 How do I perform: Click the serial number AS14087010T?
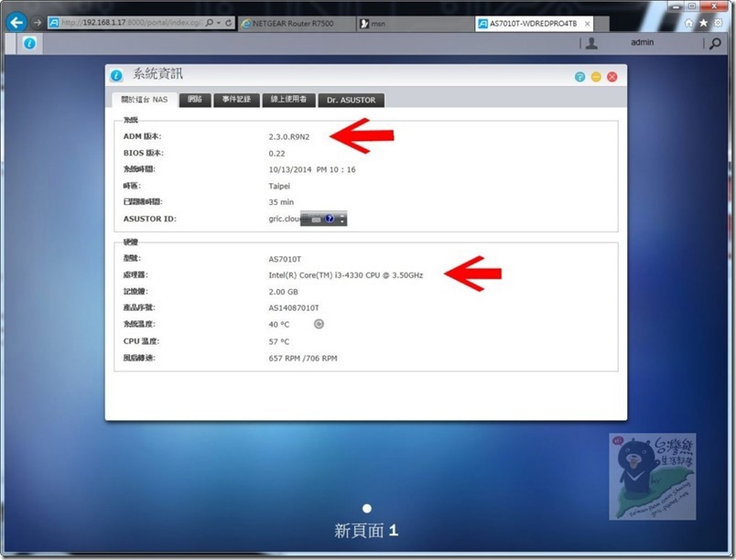pyautogui.click(x=294, y=308)
